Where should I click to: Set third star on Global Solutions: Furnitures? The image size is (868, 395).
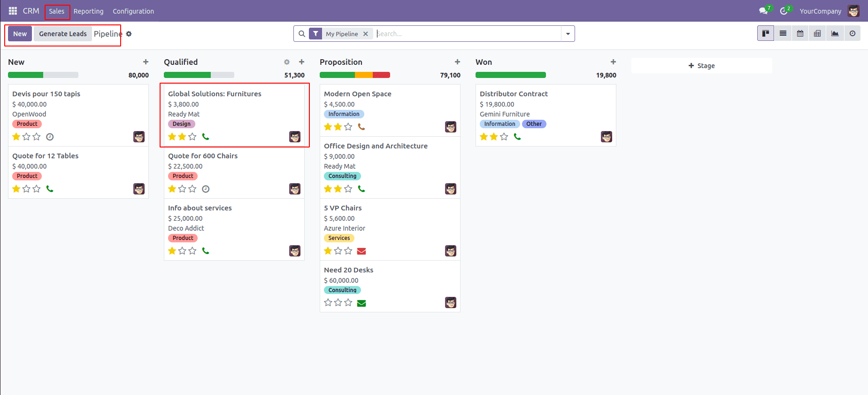tap(192, 137)
